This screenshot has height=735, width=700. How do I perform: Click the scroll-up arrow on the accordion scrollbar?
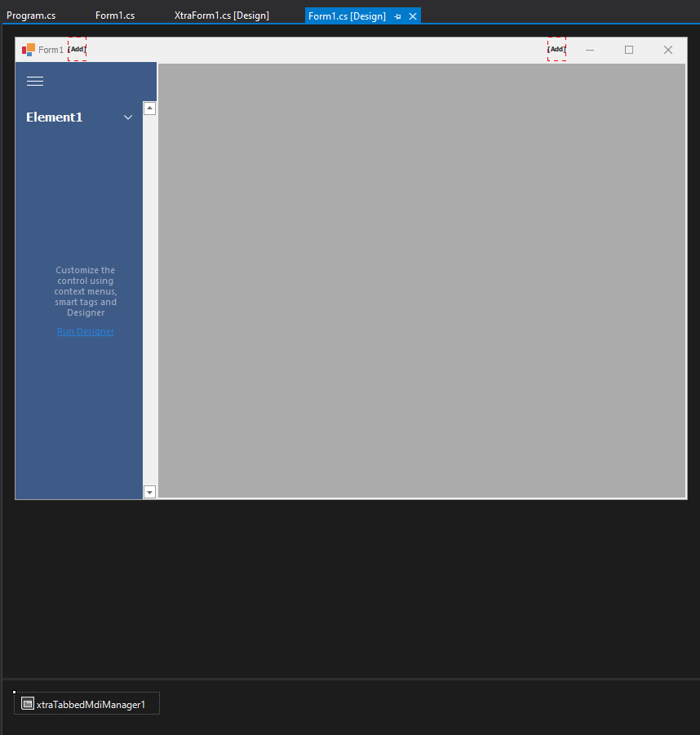point(149,107)
